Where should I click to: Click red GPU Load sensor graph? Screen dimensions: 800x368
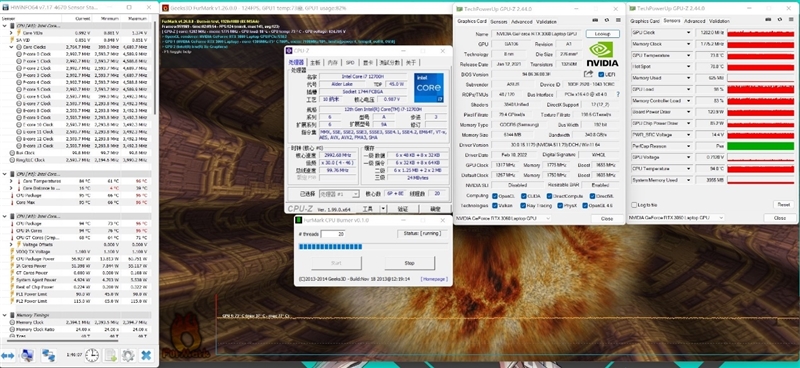[761, 89]
